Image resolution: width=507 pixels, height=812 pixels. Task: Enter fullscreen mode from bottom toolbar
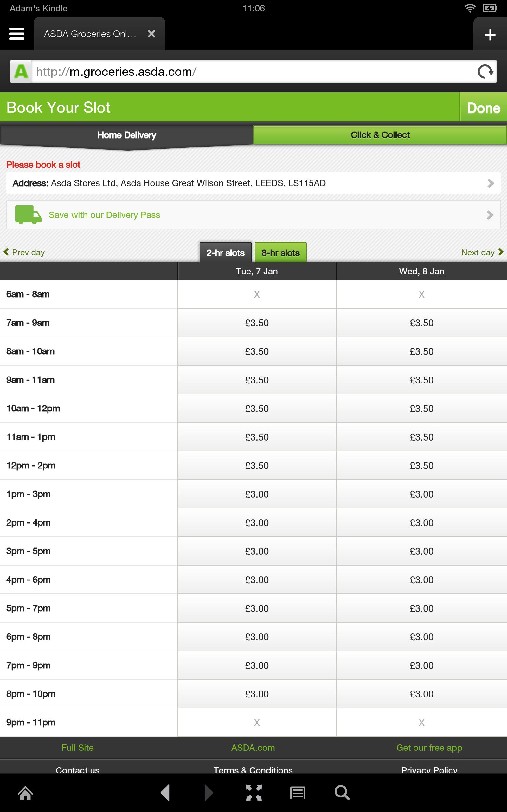point(254,793)
